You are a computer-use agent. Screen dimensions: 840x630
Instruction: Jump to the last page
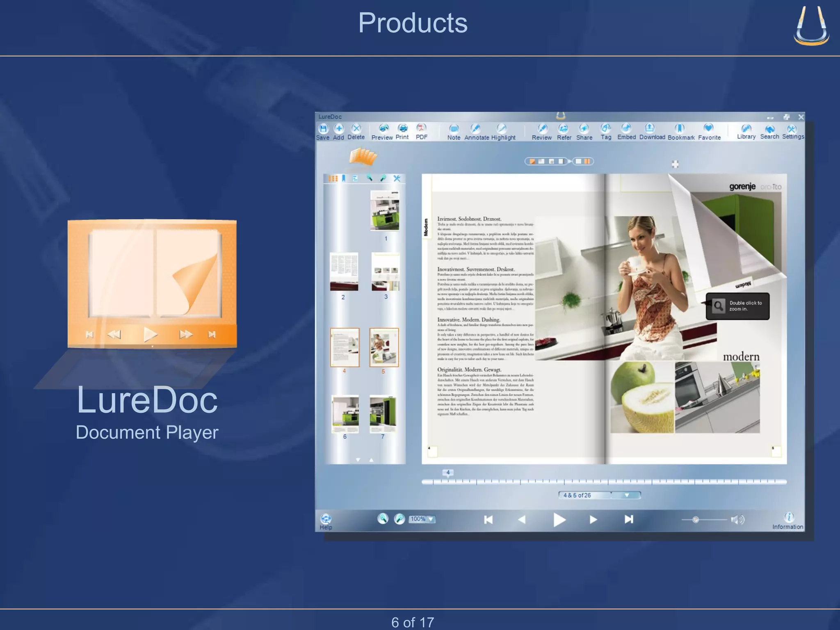coord(629,519)
